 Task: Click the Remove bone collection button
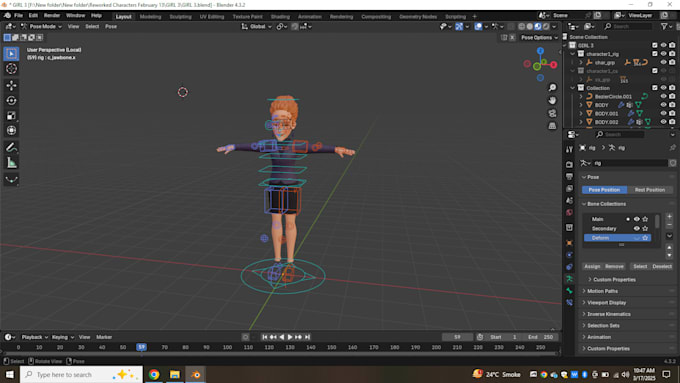(x=614, y=266)
